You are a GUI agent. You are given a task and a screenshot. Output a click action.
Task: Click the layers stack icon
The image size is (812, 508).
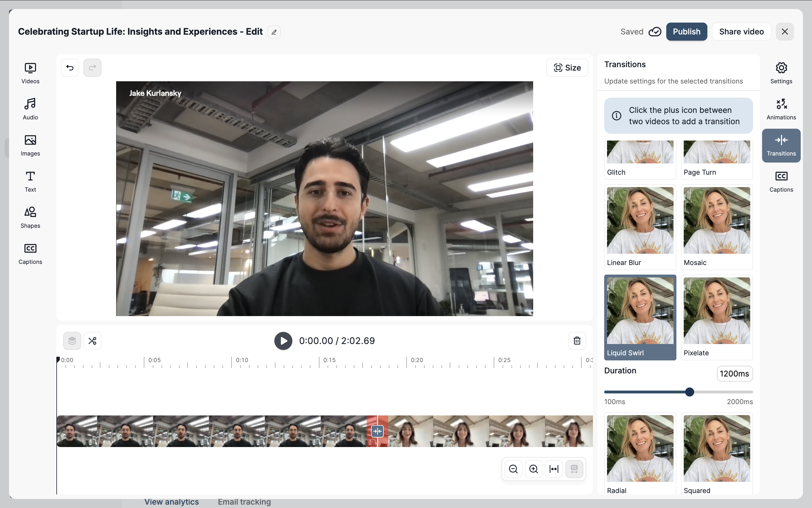pos(72,341)
